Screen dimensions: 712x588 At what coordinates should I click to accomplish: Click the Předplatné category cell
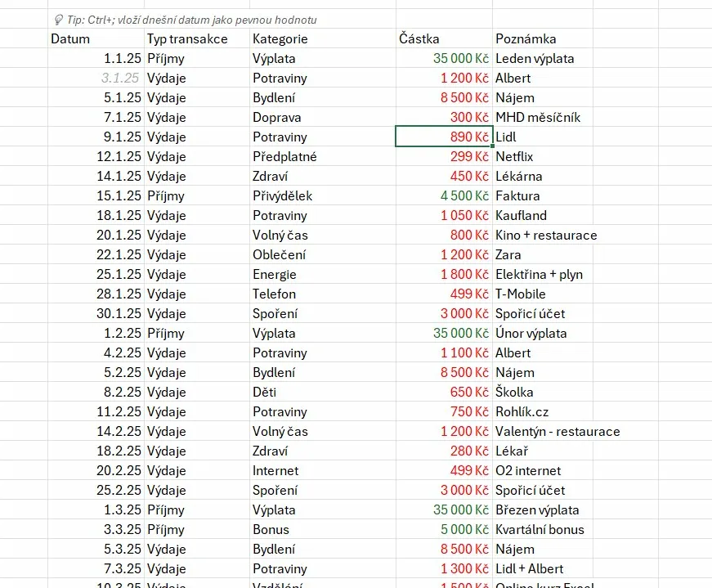322,156
